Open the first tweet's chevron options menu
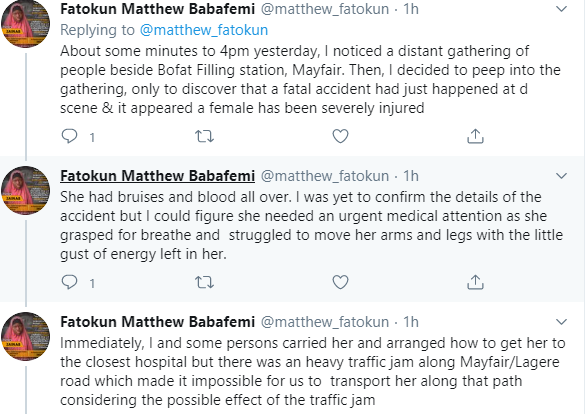 tap(561, 9)
